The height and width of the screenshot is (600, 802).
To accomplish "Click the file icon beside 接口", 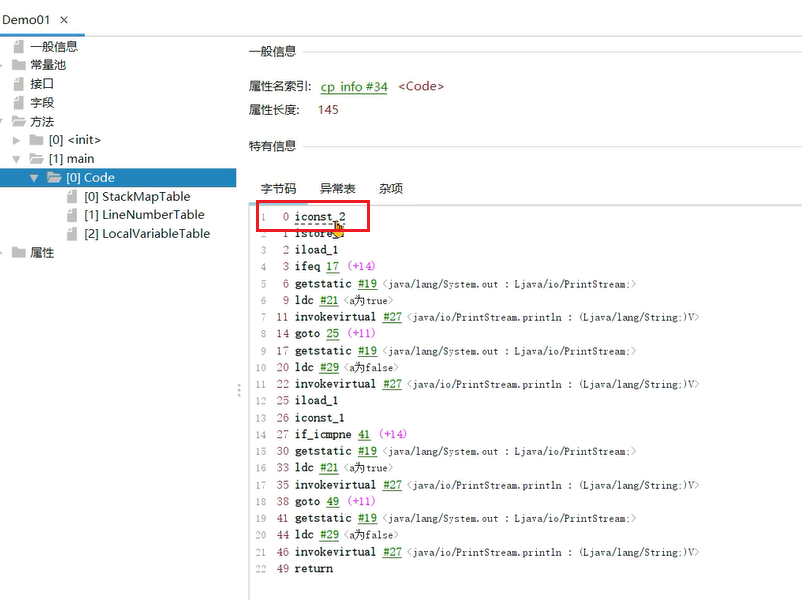I will click(18, 84).
